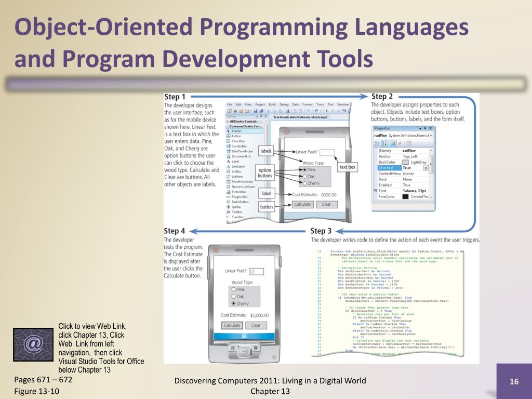The height and width of the screenshot is (399, 532).
Task: Open the Toolbox window position dropdown arrow
Action: [257, 116]
